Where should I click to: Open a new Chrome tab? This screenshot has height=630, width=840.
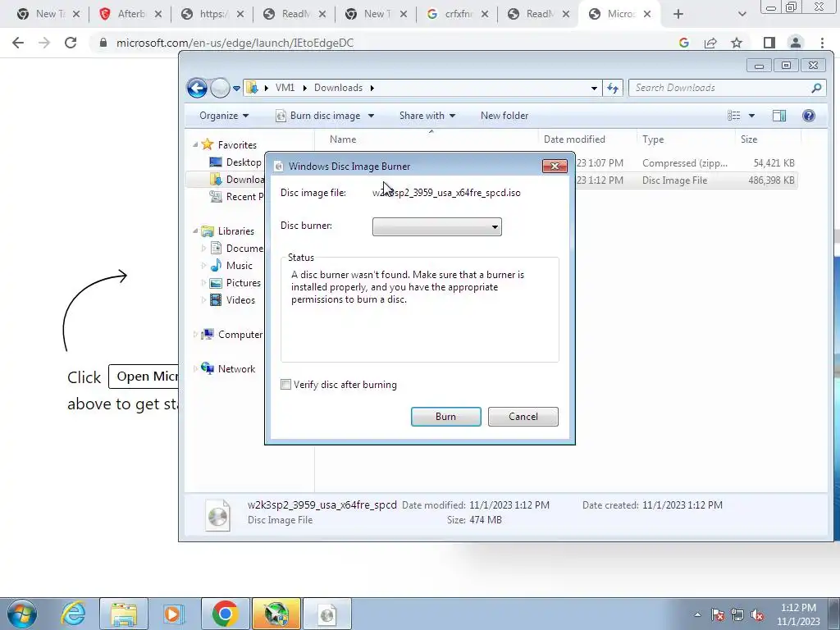point(678,14)
